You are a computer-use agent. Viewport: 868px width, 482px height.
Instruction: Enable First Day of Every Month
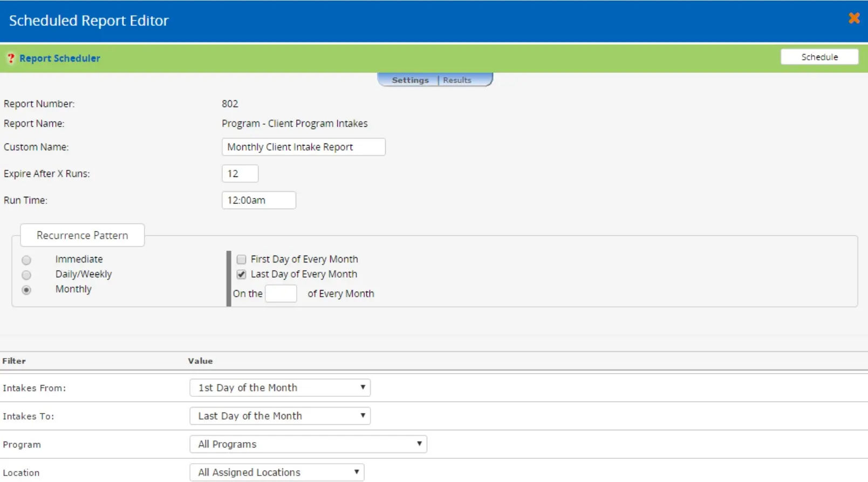(x=241, y=259)
